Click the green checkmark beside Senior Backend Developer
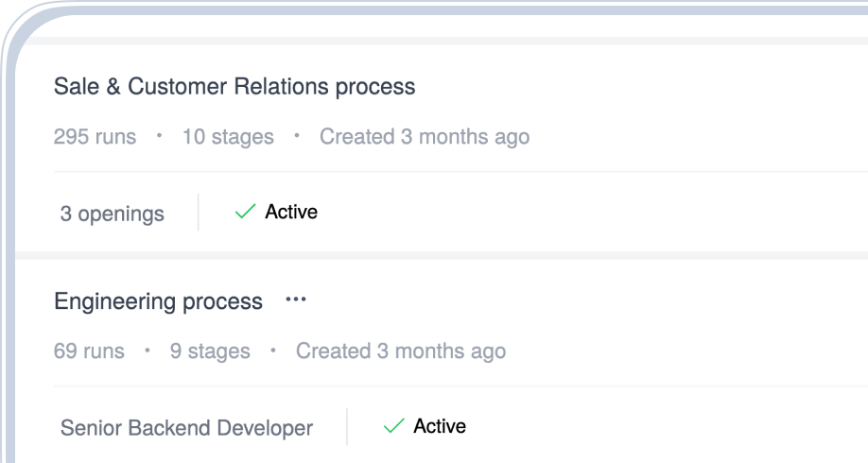The height and width of the screenshot is (463, 868). click(393, 427)
